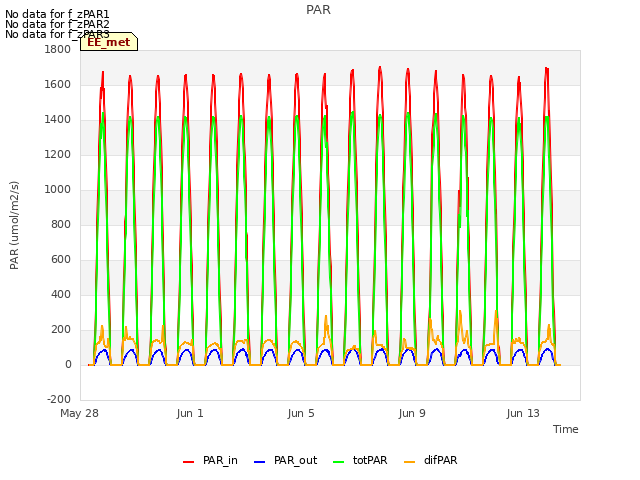Click the blue PAR_out legend swatch
Viewport: 640px width, 480px height.
[260, 462]
